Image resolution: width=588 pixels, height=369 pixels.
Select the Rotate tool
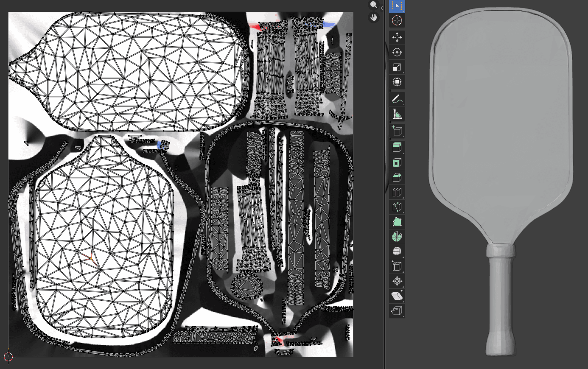click(x=397, y=52)
